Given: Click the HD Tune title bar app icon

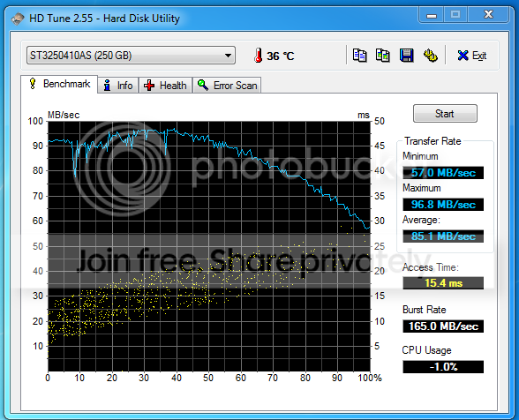Looking at the screenshot, I should point(18,19).
